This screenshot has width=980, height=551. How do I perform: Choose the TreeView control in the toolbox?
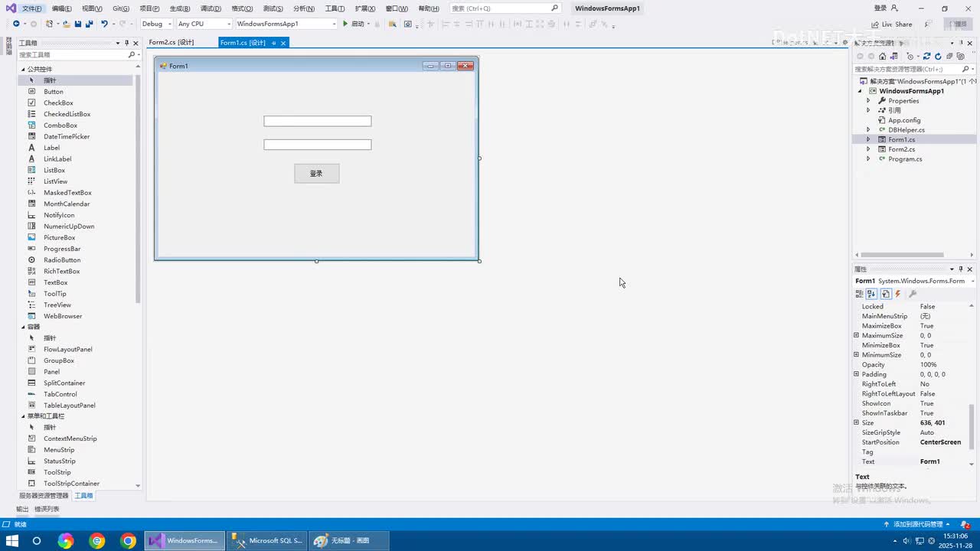coord(57,305)
